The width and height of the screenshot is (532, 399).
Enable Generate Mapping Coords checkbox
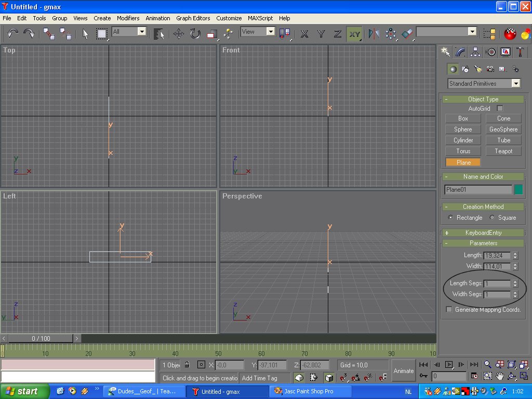click(449, 310)
